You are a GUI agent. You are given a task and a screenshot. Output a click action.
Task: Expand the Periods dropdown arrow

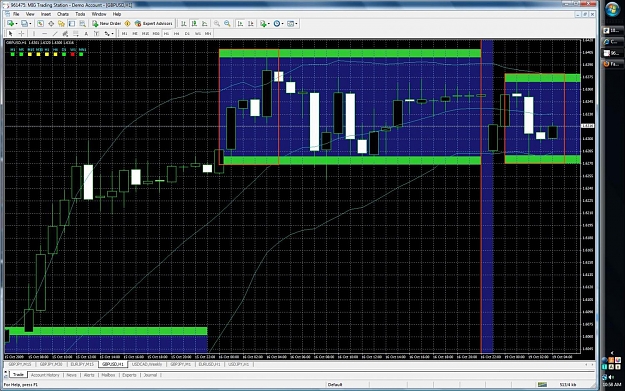point(283,24)
